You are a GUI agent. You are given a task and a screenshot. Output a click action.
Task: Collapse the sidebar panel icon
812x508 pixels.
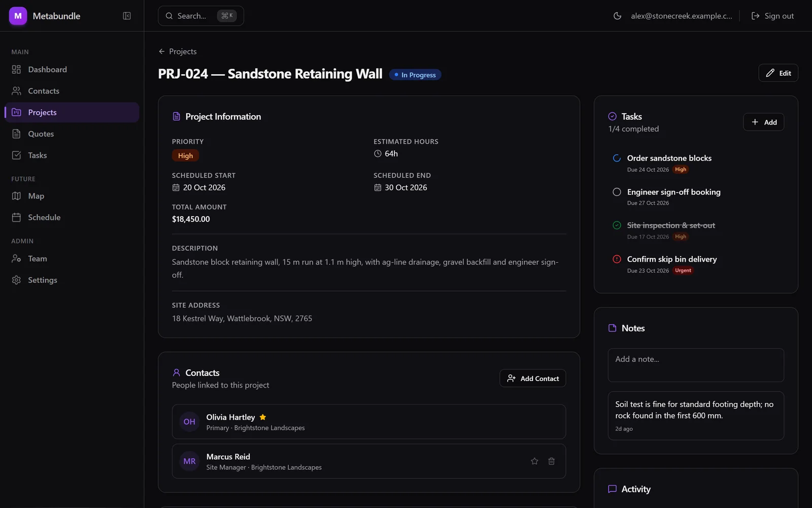127,16
